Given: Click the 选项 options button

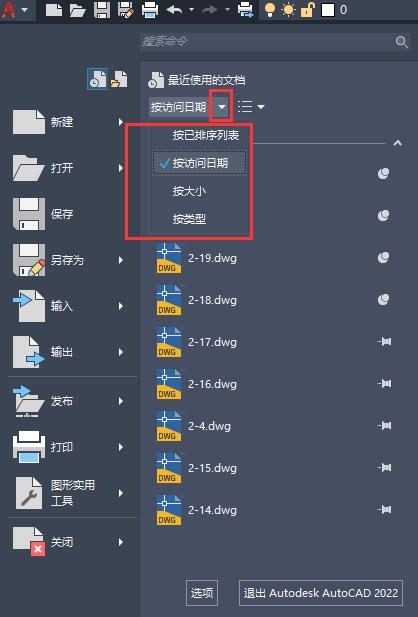Looking at the screenshot, I should click(x=202, y=593).
